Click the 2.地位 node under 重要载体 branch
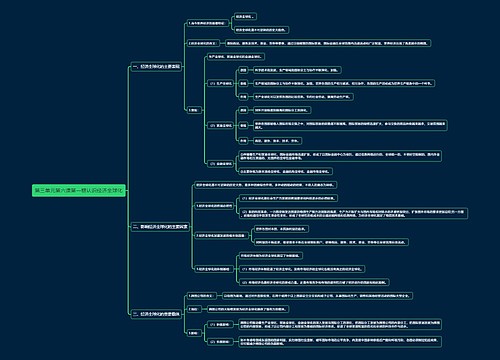This screenshot has height=360, width=500. point(194,309)
